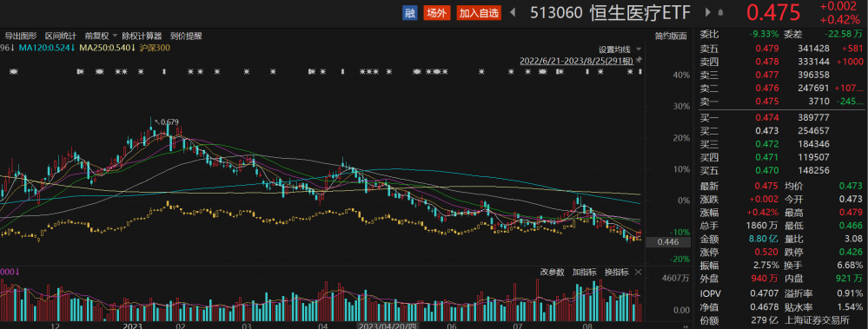Screen dimensions: 868x329
Task: Click the 跌停 value 0.426
Action: [851, 252]
